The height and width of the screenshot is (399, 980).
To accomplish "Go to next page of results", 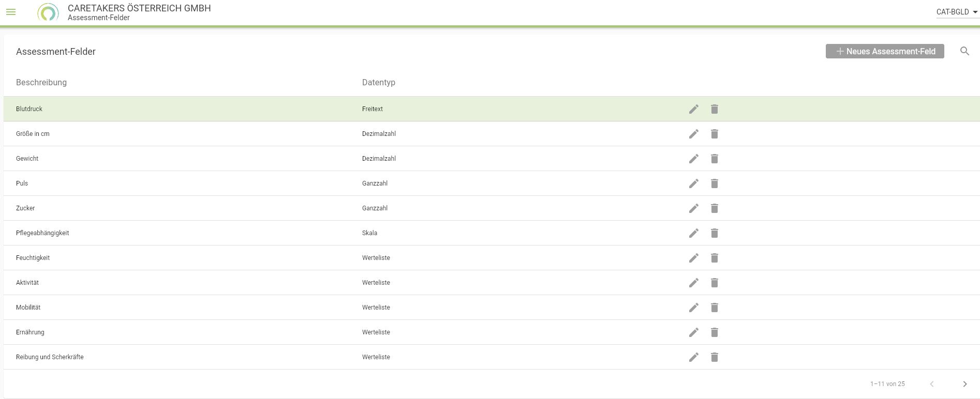I will (964, 384).
